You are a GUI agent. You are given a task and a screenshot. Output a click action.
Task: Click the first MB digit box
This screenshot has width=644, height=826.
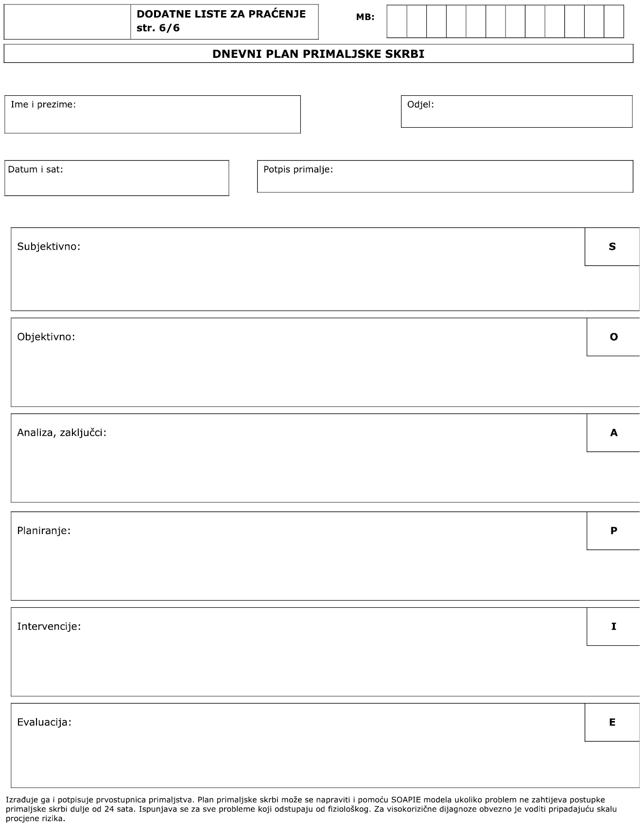point(397,21)
